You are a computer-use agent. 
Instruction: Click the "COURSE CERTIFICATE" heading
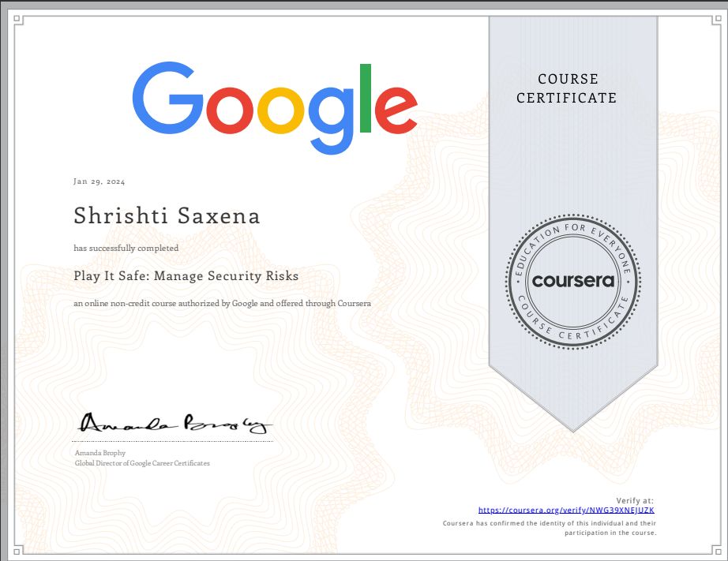tap(567, 88)
